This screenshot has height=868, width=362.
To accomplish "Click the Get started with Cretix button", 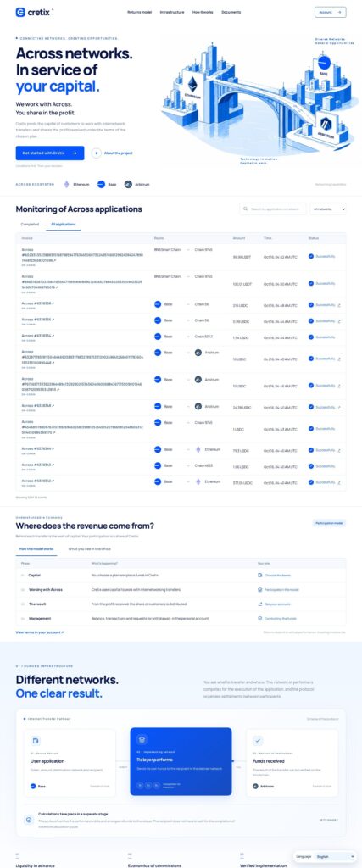I will pos(50,153).
